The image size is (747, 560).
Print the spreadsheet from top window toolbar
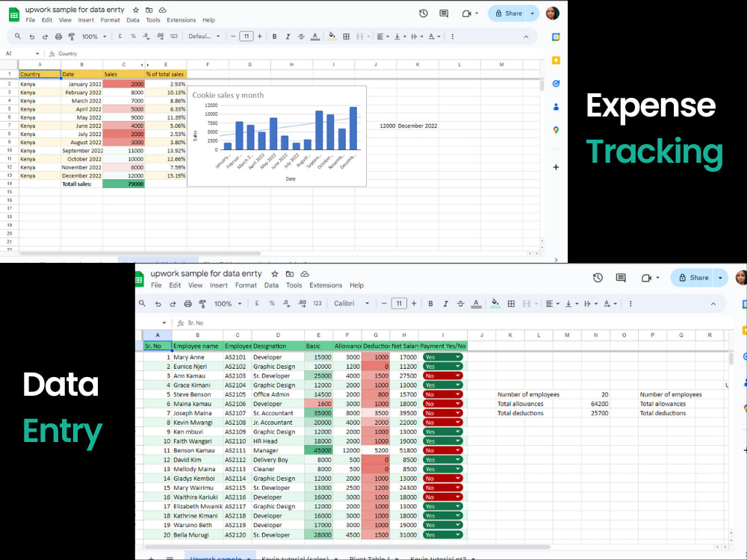click(x=58, y=36)
